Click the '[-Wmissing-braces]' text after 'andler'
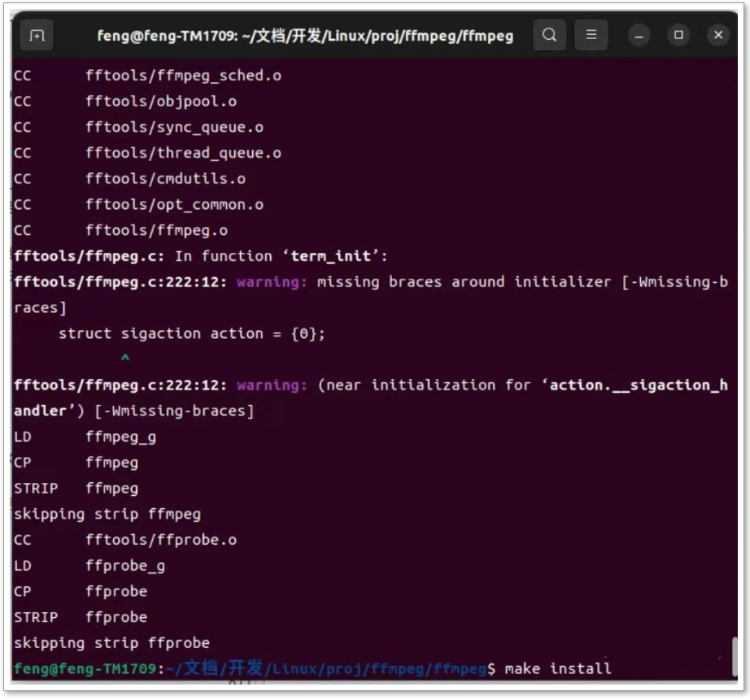Image resolution: width=750 pixels, height=700 pixels. 174,411
